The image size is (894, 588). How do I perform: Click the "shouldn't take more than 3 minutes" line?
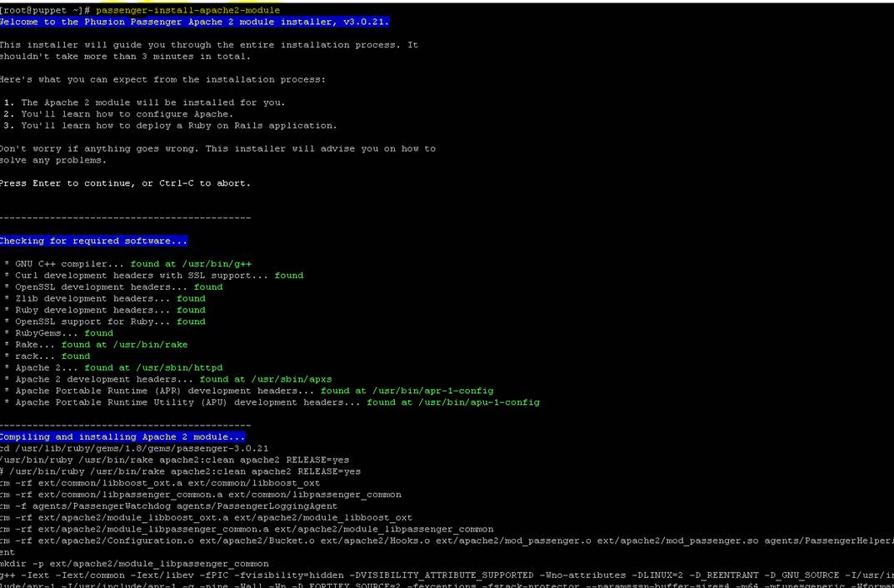125,57
